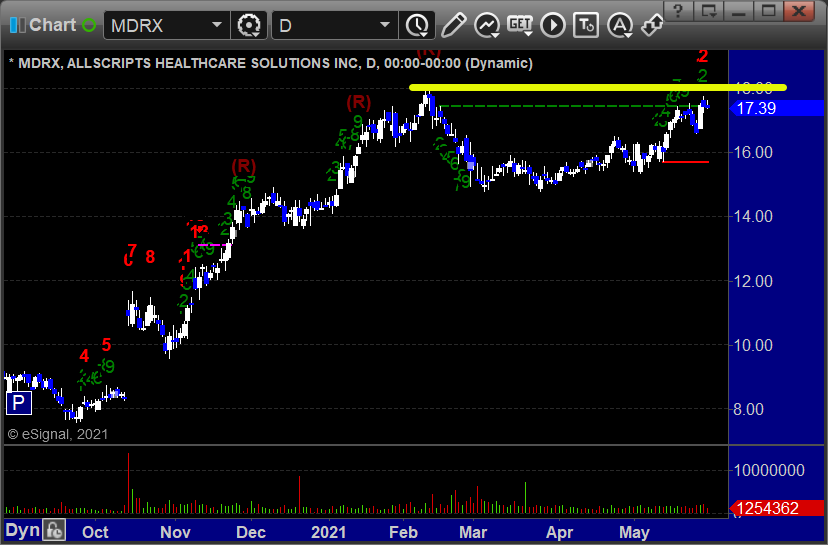
Task: Select the short magenta horizontal line
Action: click(213, 245)
